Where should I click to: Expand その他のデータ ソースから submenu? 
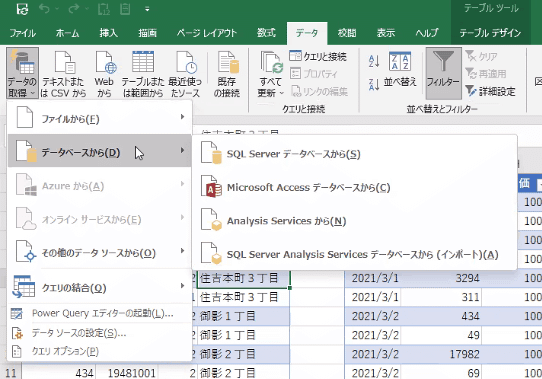(99, 252)
